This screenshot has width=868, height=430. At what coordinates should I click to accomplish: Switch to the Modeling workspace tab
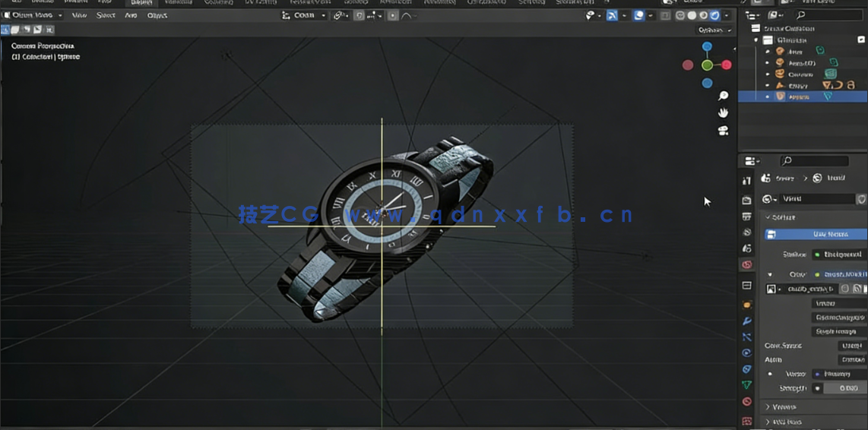pyautogui.click(x=179, y=3)
